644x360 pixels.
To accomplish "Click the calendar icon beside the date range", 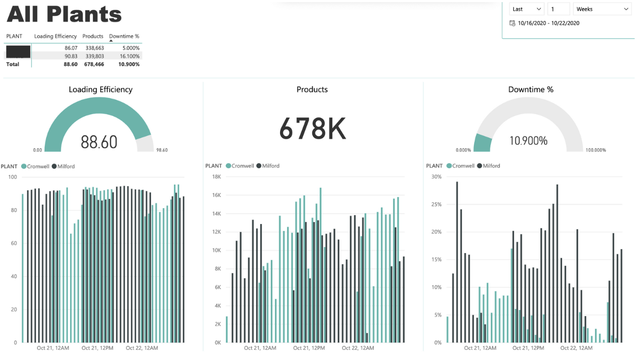I will (x=512, y=22).
